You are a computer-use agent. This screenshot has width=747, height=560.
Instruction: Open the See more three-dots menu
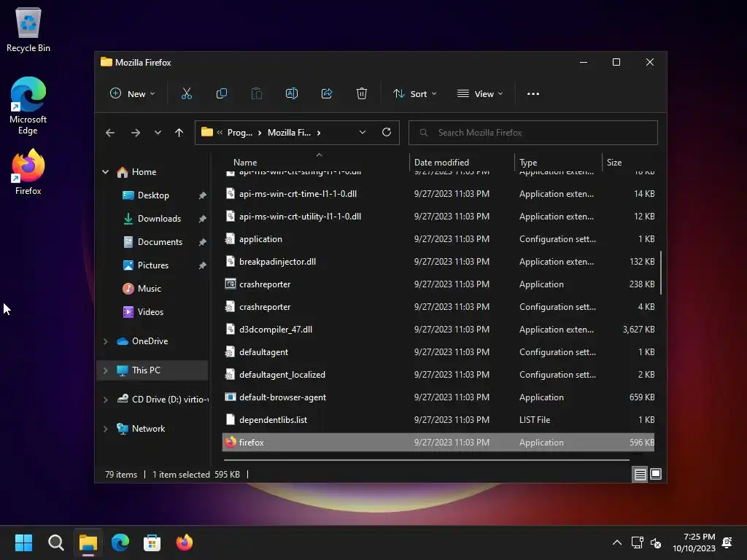click(x=533, y=94)
